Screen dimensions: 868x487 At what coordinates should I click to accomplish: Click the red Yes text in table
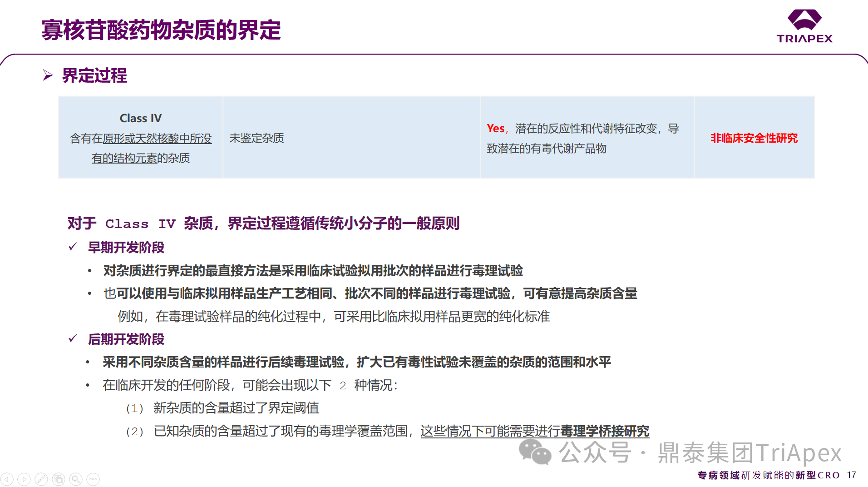pos(495,129)
